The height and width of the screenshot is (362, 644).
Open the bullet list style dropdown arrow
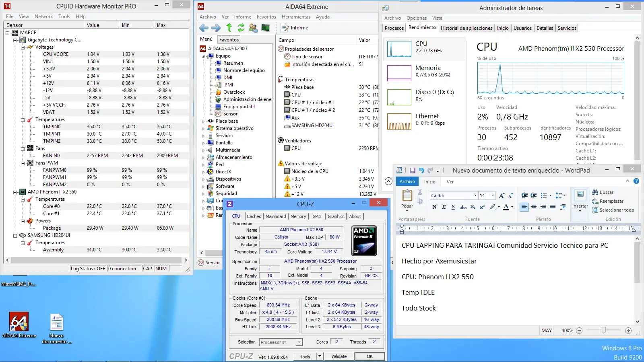[x=550, y=195]
